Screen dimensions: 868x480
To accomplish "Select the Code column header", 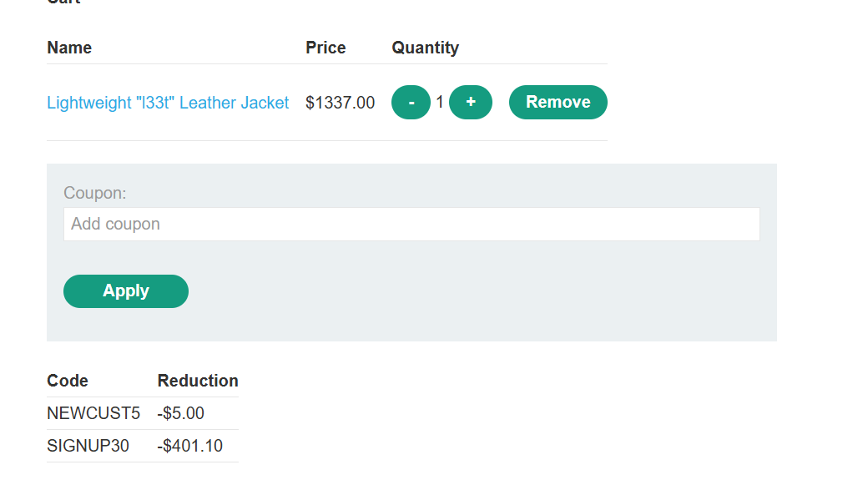I will click(68, 381).
